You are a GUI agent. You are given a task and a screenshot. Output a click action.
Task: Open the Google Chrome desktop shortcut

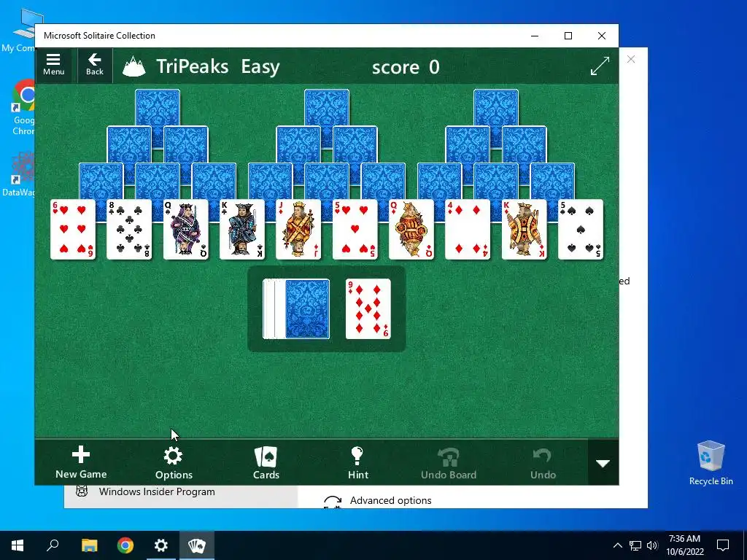(x=23, y=108)
